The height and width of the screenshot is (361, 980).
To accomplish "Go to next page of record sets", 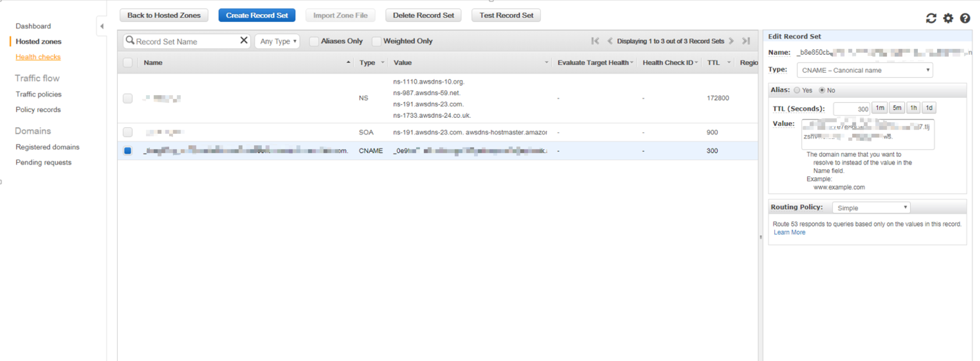I will coord(731,41).
